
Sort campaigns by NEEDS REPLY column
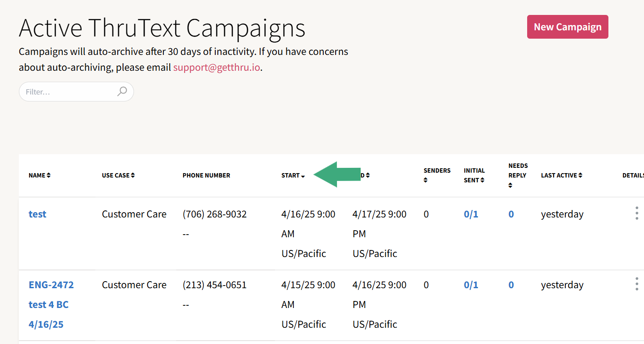click(518, 175)
